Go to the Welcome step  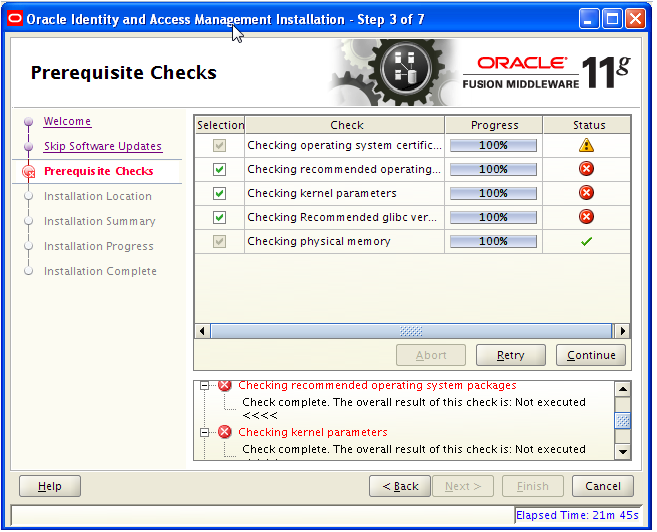pos(67,121)
